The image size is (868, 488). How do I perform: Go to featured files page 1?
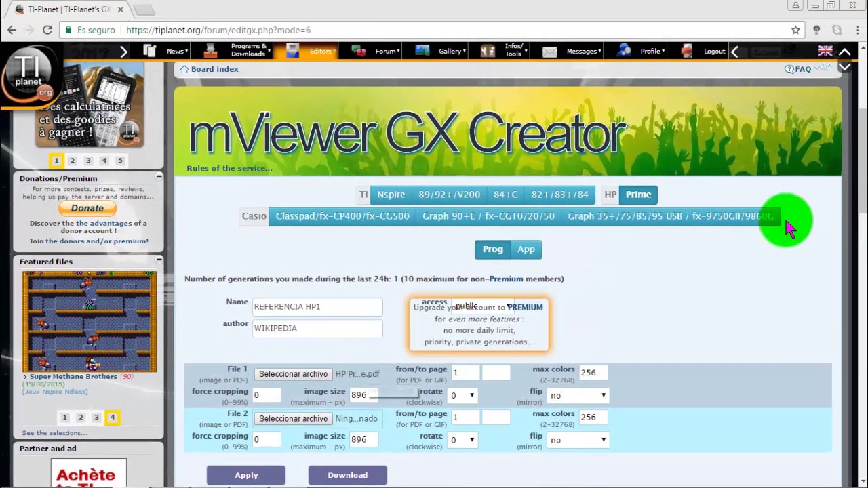click(64, 418)
